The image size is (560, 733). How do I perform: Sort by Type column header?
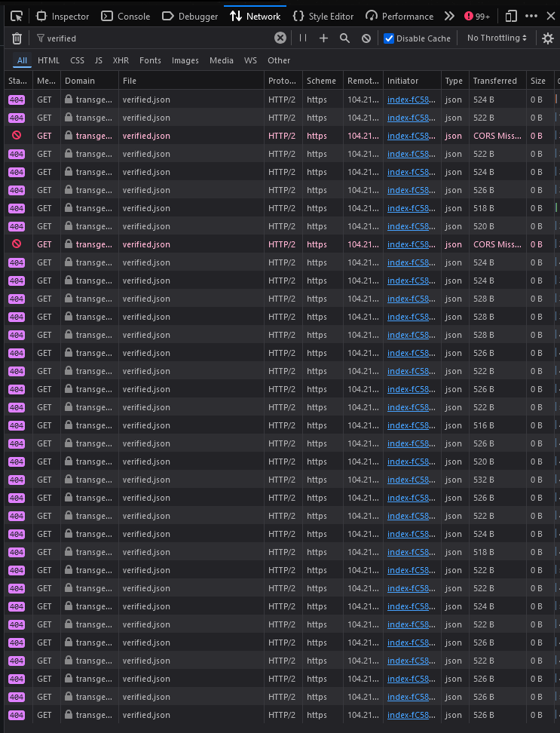[455, 81]
